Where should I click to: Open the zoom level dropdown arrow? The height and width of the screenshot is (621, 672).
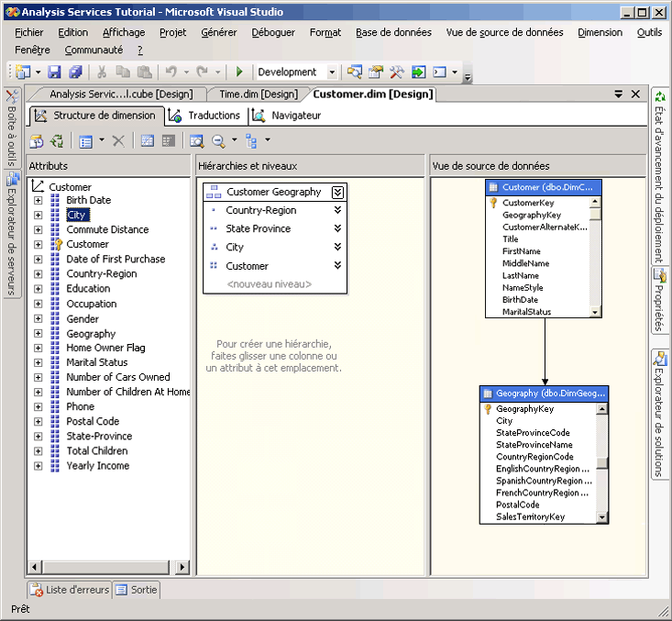pyautogui.click(x=234, y=139)
